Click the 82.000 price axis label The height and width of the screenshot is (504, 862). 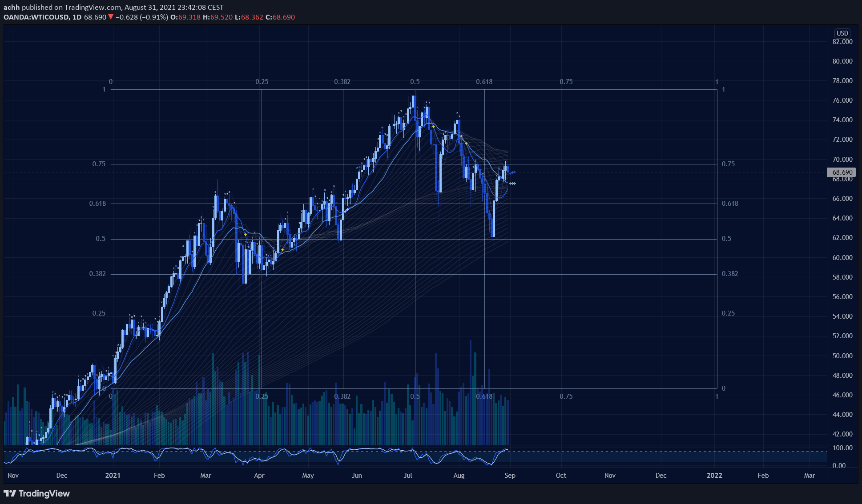tap(842, 41)
